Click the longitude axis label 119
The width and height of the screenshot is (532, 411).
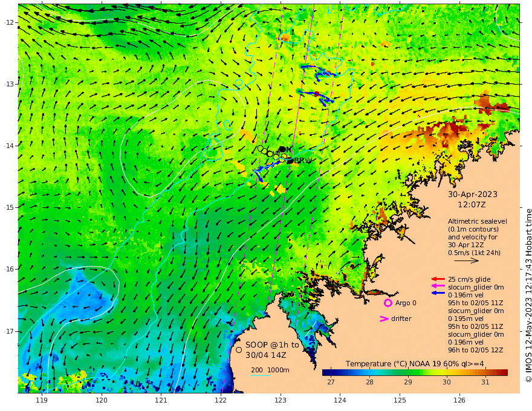point(42,401)
